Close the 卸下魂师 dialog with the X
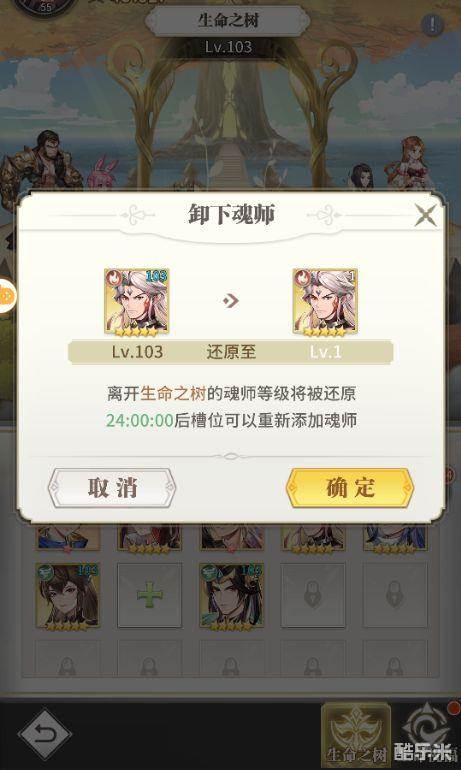Screen dimensions: 461x770 (425, 215)
